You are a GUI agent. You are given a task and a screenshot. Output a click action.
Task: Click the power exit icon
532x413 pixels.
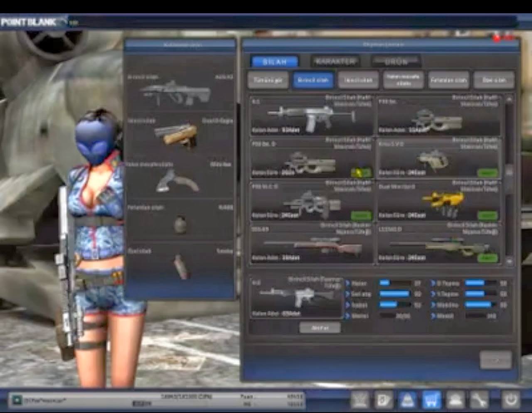point(511,400)
